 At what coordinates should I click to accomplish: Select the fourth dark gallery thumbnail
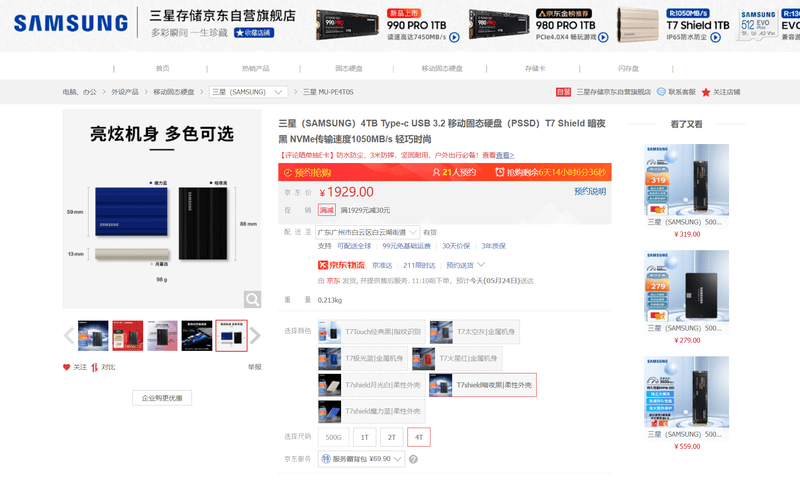pyautogui.click(x=197, y=336)
